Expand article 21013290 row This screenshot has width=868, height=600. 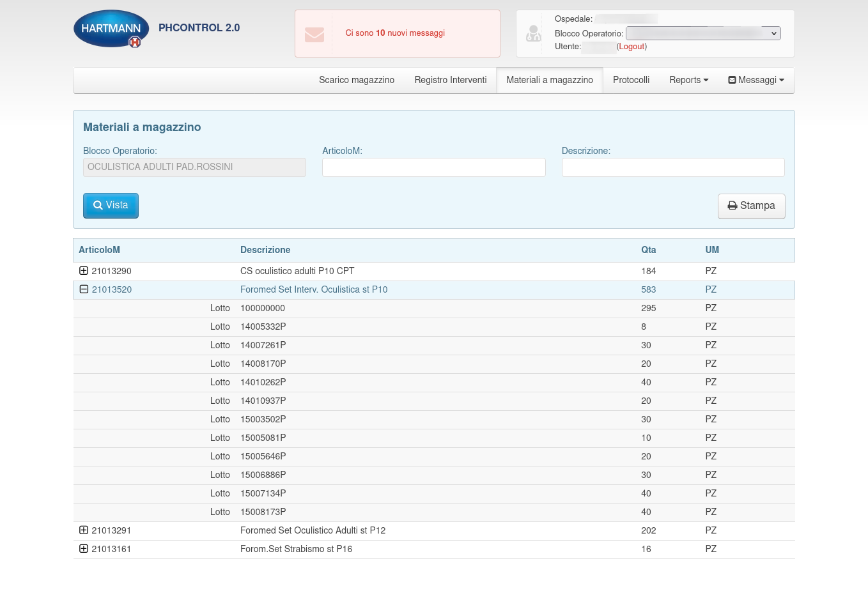point(84,271)
